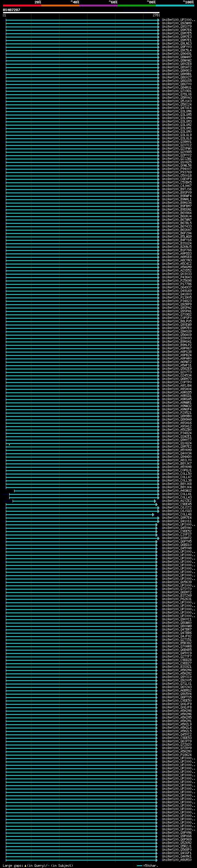This screenshot has width=197, height=868.
Task: Click the orange ~40% identity color bar
Action: (60, 6)
